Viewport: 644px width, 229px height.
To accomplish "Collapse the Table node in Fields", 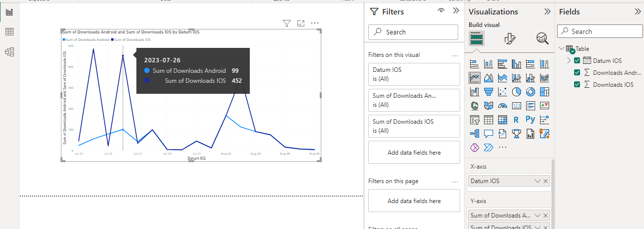I will (562, 48).
